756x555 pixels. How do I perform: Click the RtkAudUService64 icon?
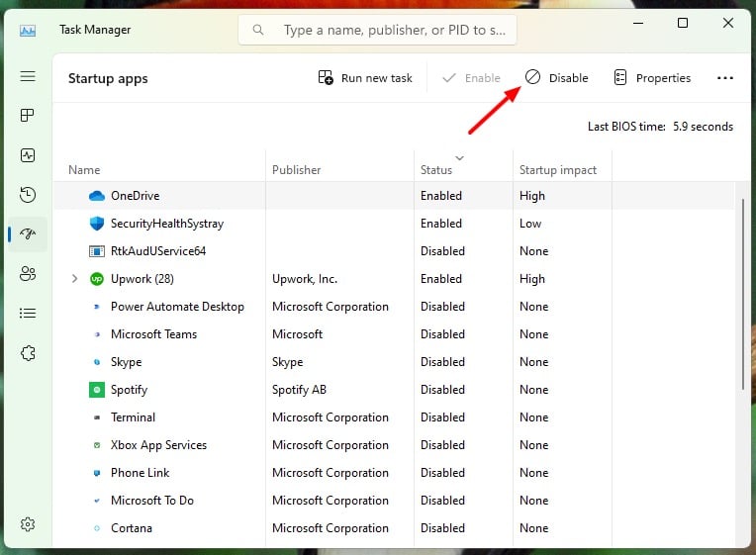click(97, 251)
